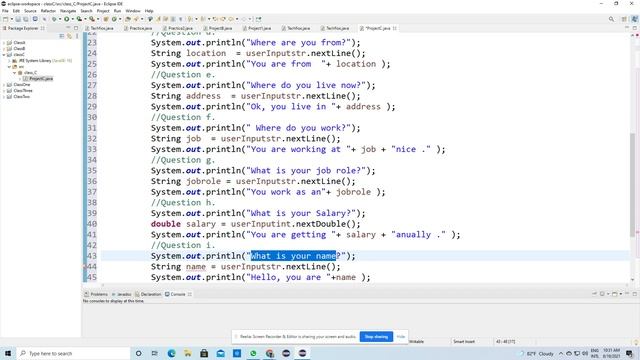Select the Java perspective icon
Image resolution: width=640 pixels, height=360 pixels.
point(635,19)
